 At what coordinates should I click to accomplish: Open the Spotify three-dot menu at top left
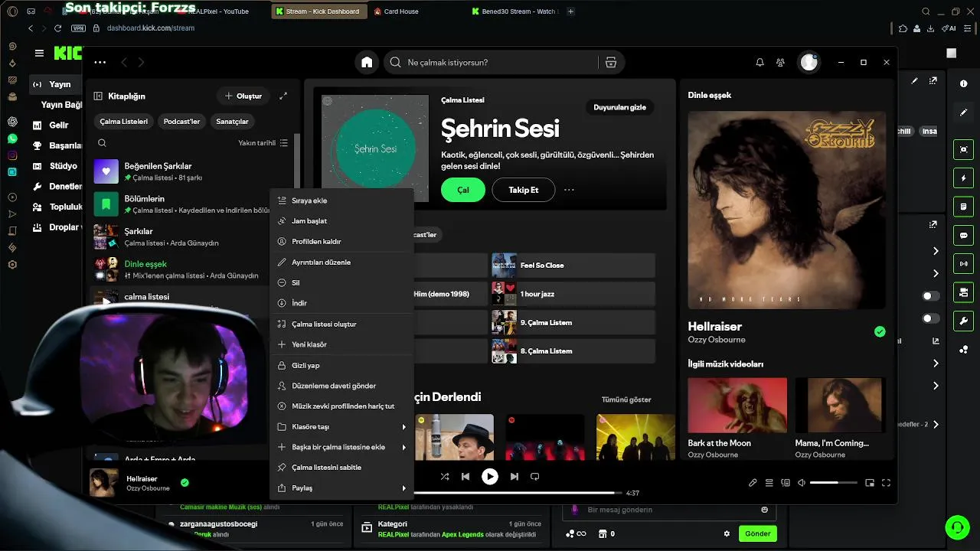(100, 62)
